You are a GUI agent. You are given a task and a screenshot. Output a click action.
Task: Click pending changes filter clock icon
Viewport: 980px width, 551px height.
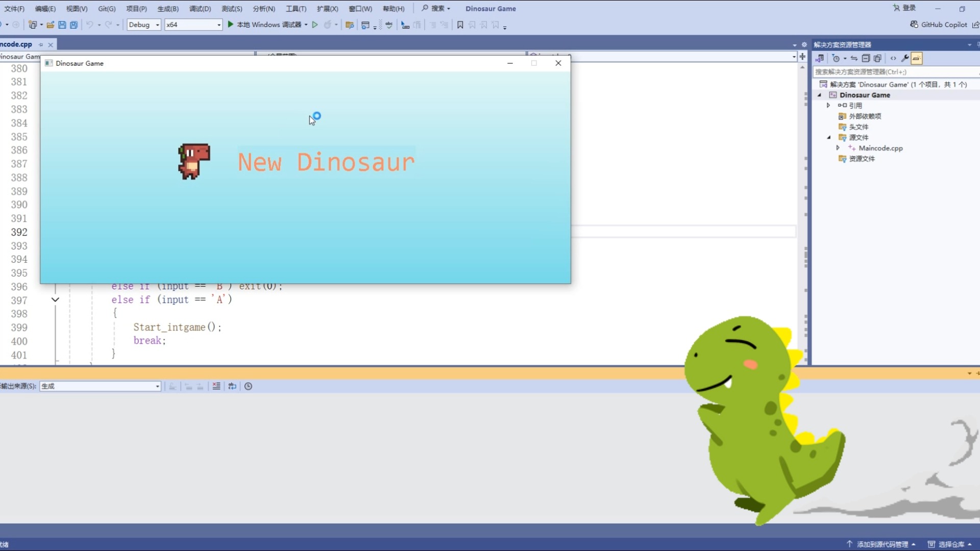tap(836, 58)
